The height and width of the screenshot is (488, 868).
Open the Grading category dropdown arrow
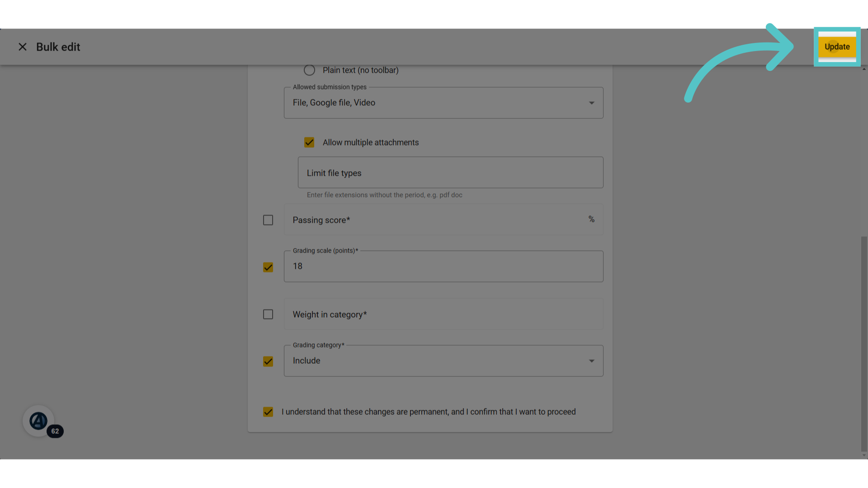click(591, 361)
